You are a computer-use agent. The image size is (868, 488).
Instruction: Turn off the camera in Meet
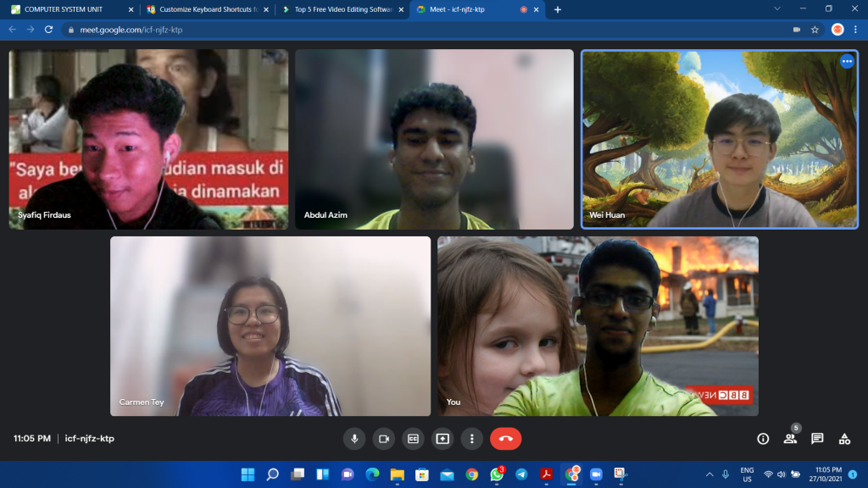coord(383,439)
